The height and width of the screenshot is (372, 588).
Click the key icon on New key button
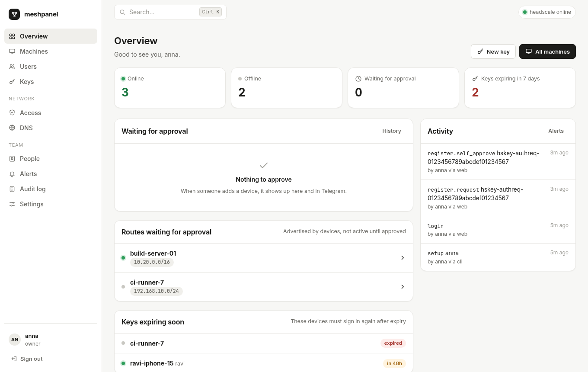coord(480,51)
